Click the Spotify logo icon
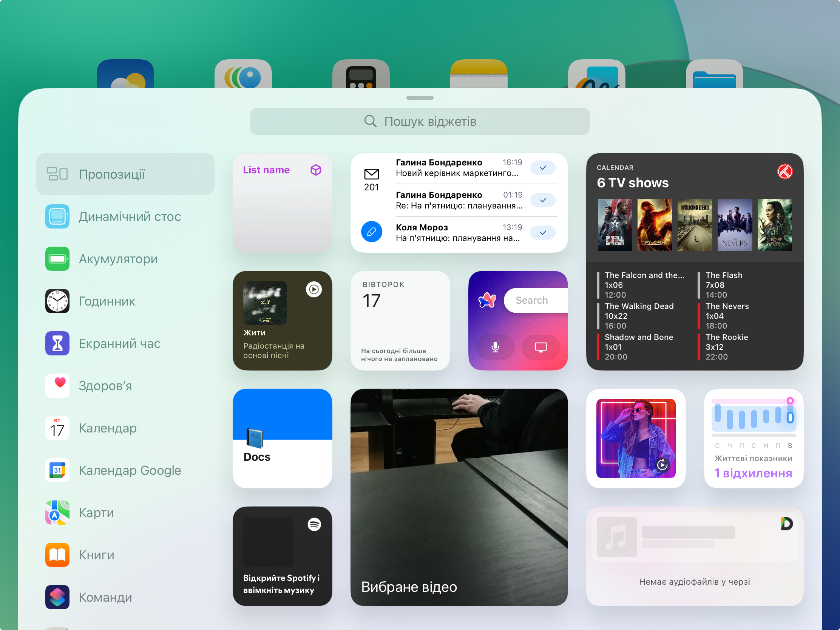The image size is (840, 630). pos(314,524)
